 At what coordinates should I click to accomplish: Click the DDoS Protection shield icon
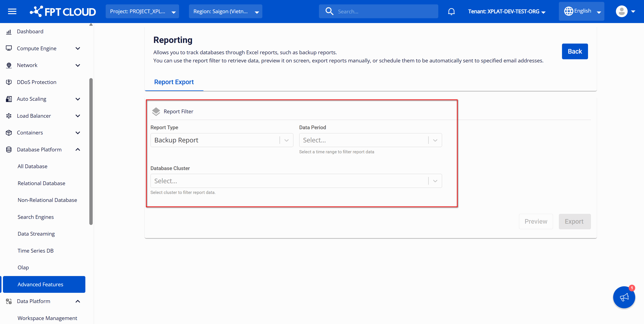point(9,82)
